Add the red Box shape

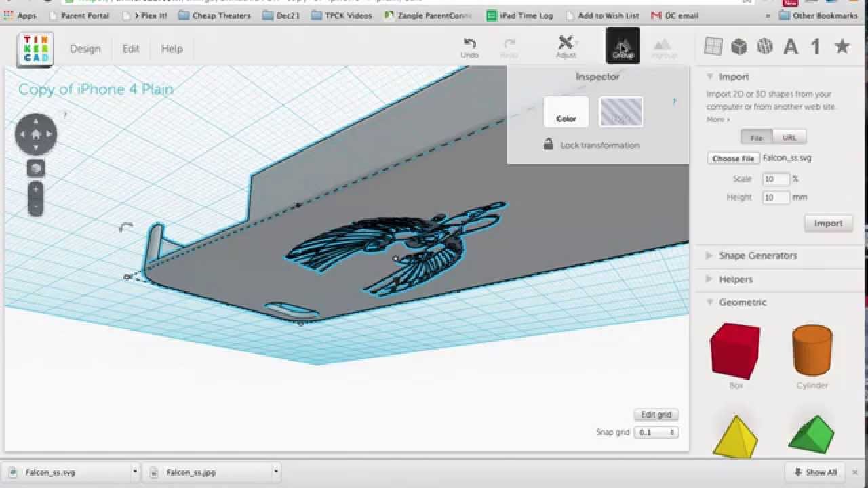tap(735, 351)
